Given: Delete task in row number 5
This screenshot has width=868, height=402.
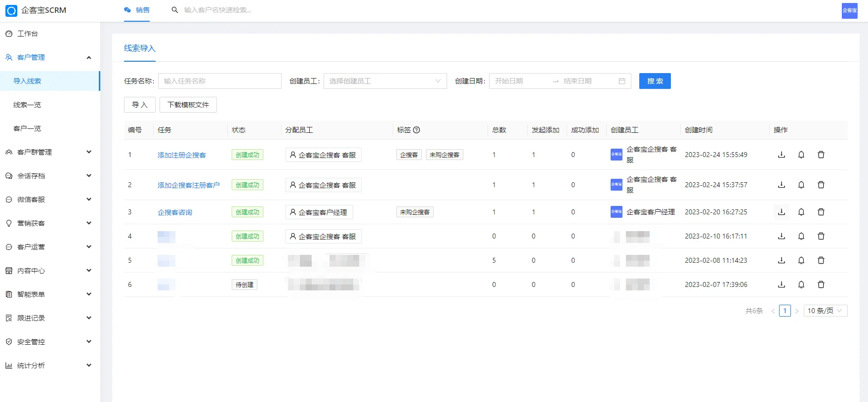Looking at the screenshot, I should [821, 260].
